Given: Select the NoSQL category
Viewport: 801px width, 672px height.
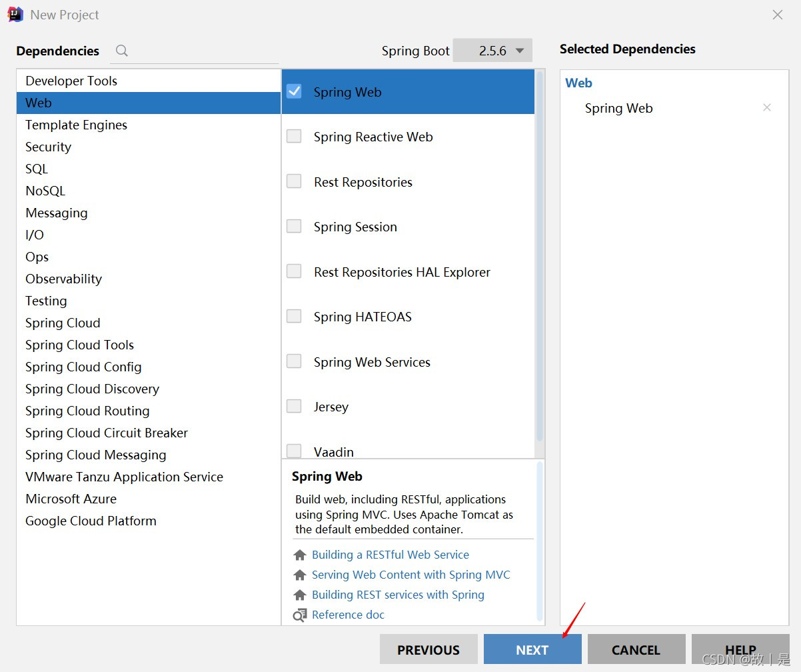Looking at the screenshot, I should pyautogui.click(x=148, y=191).
